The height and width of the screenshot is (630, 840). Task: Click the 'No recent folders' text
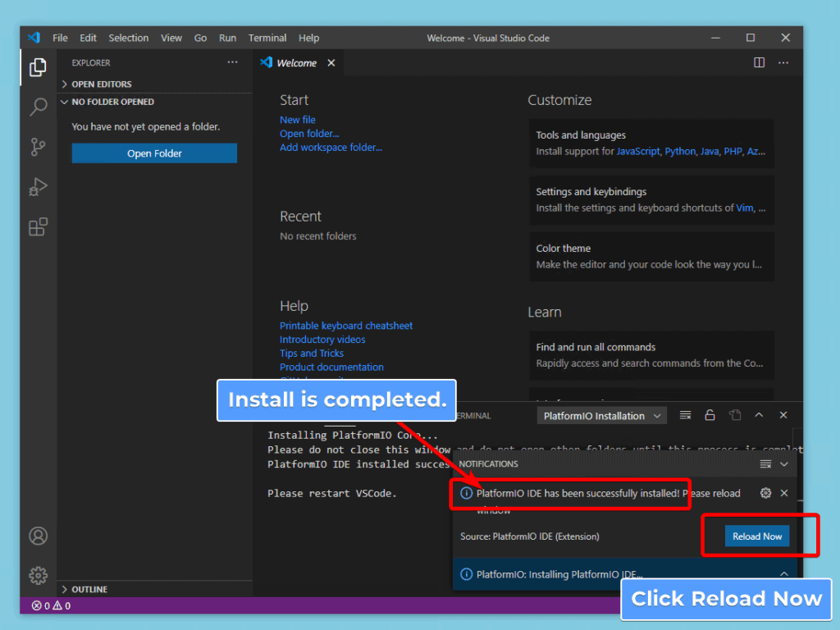(317, 236)
